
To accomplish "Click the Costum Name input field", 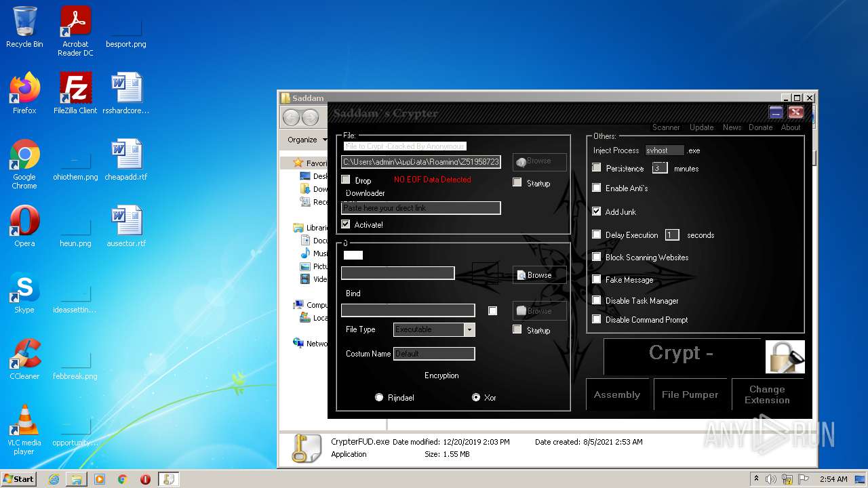I will pos(434,354).
